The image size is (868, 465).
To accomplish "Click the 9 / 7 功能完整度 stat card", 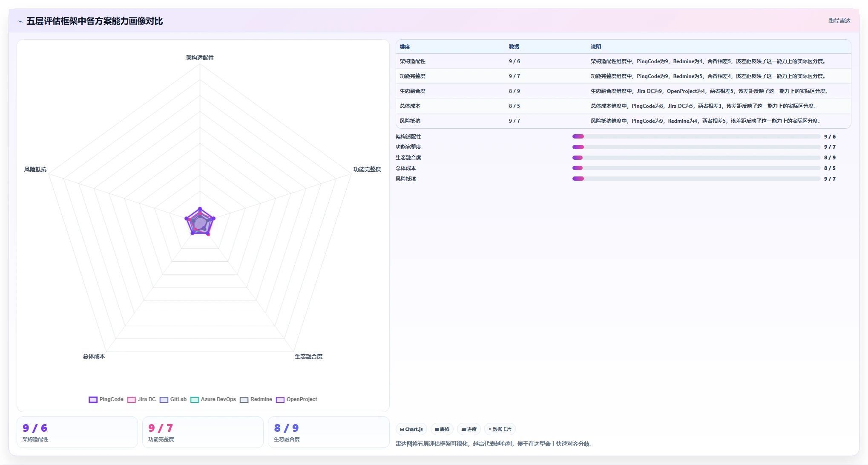I will [203, 432].
